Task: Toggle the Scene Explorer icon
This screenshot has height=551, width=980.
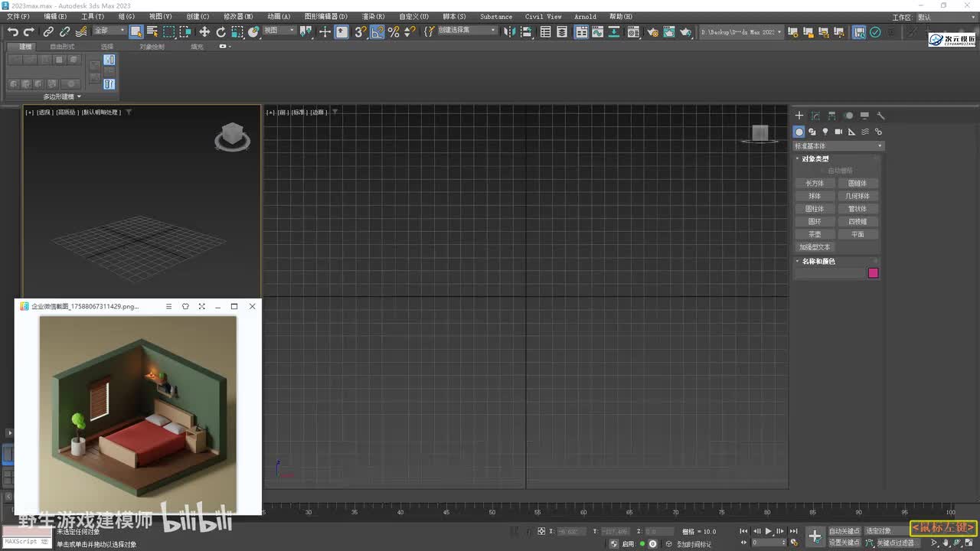Action: click(545, 31)
